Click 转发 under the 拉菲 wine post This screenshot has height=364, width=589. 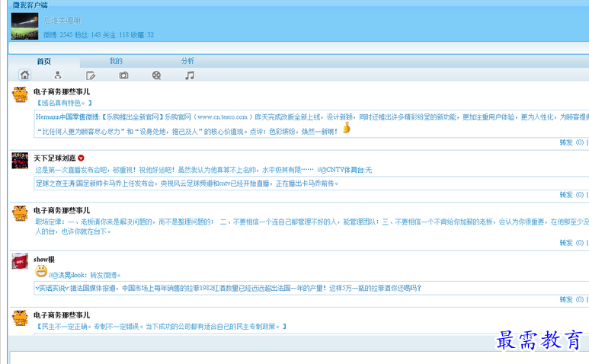566,299
